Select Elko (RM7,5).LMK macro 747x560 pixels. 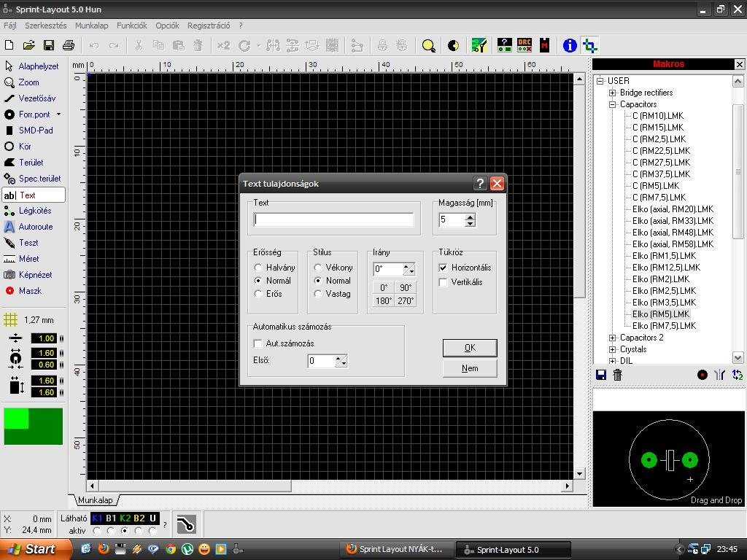pyautogui.click(x=664, y=326)
